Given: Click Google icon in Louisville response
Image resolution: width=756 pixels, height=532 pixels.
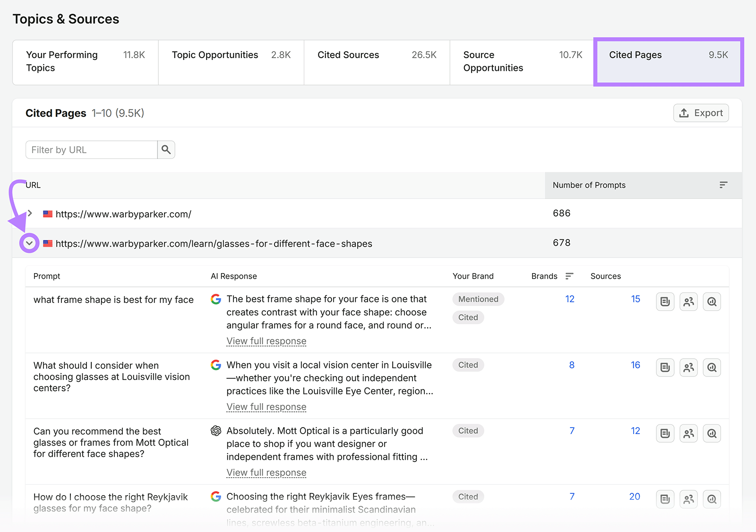Looking at the screenshot, I should pos(216,365).
